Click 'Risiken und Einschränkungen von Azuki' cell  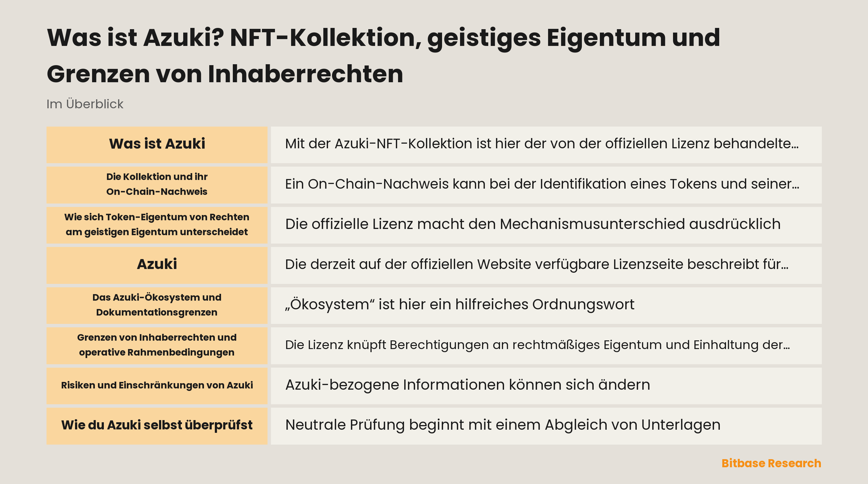coord(157,386)
